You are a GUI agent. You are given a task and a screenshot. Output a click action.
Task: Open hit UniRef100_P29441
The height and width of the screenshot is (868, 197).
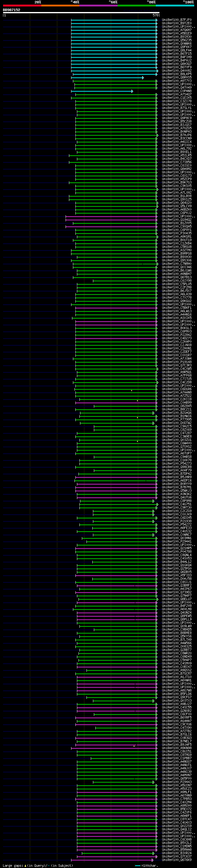176,542
